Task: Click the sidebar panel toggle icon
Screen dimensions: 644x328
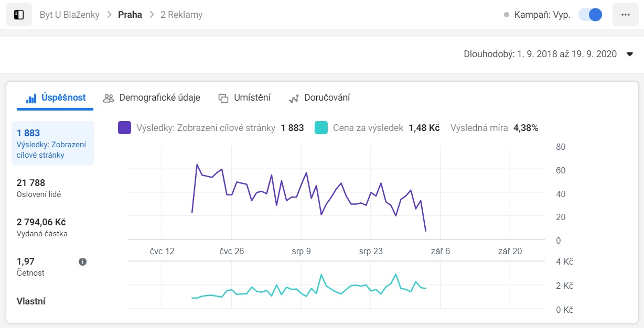Action: (x=18, y=15)
